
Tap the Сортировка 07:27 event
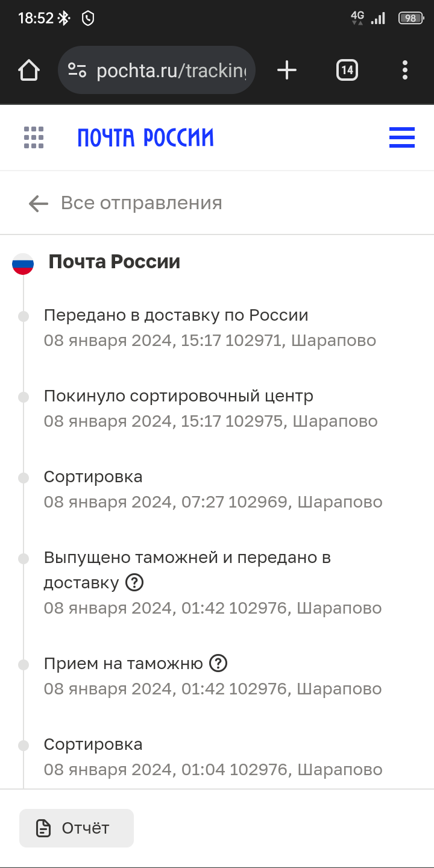tap(93, 477)
